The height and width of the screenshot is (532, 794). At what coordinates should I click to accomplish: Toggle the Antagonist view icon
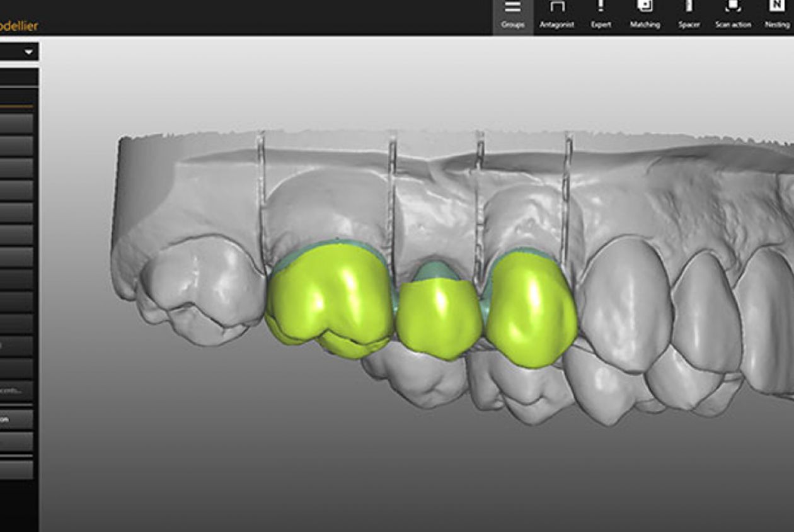pyautogui.click(x=557, y=14)
